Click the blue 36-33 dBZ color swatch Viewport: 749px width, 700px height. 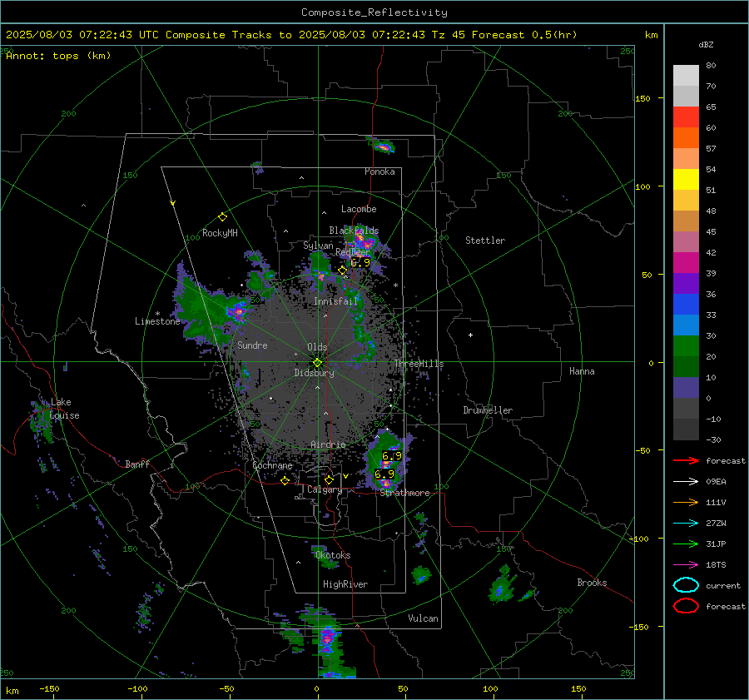pyautogui.click(x=686, y=305)
